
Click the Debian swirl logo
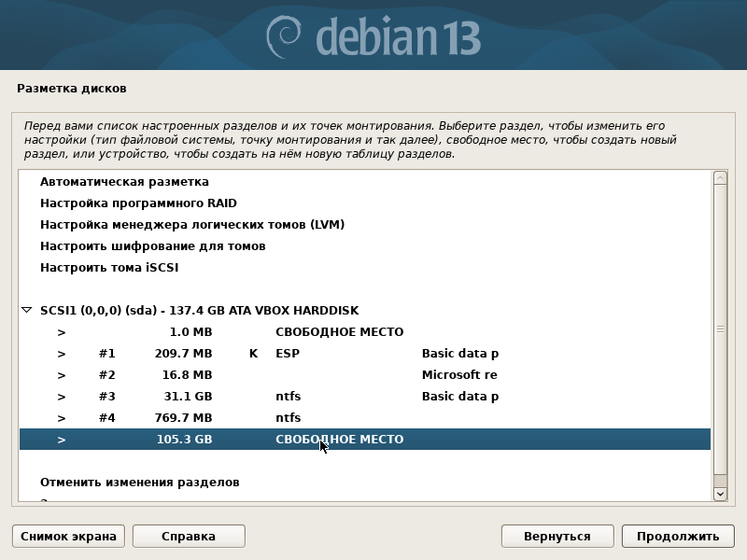click(x=284, y=37)
